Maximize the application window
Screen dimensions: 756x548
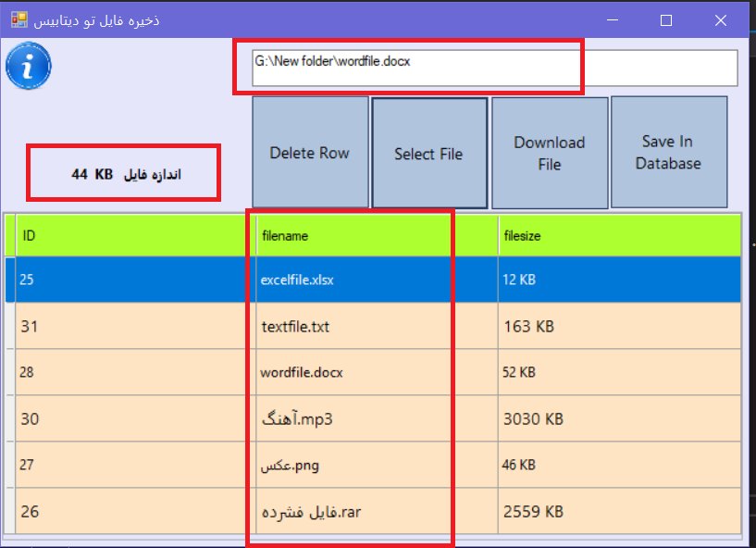point(666,19)
